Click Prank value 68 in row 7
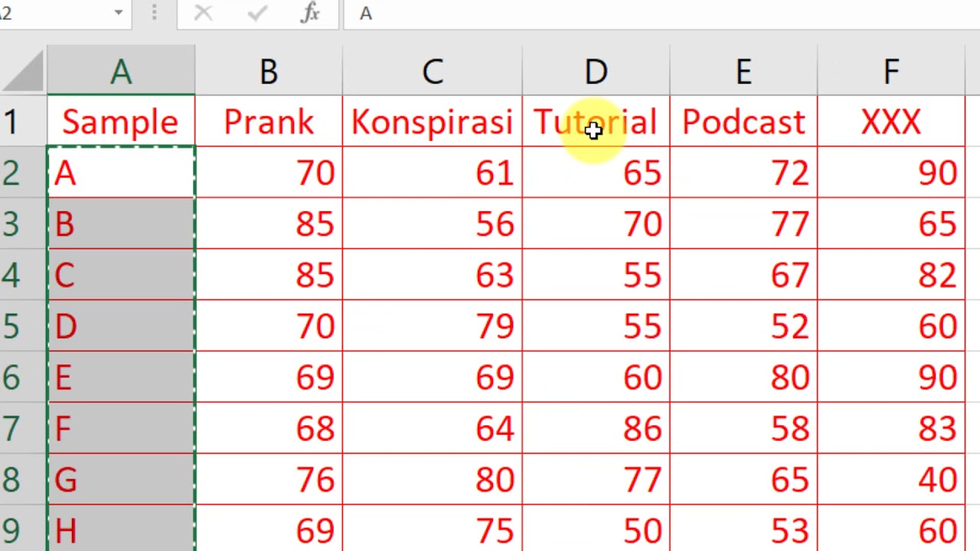This screenshot has height=551, width=980. [269, 429]
